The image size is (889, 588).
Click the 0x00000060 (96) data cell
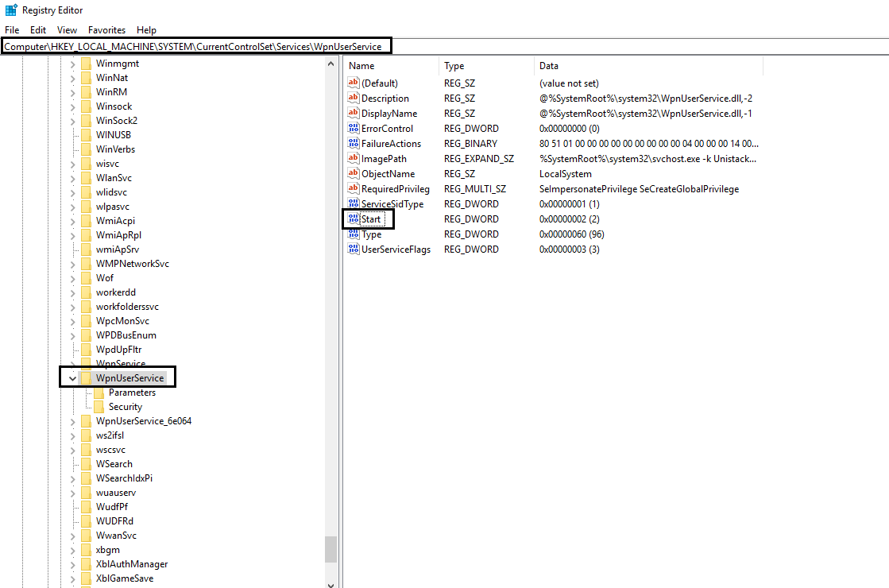click(x=571, y=234)
